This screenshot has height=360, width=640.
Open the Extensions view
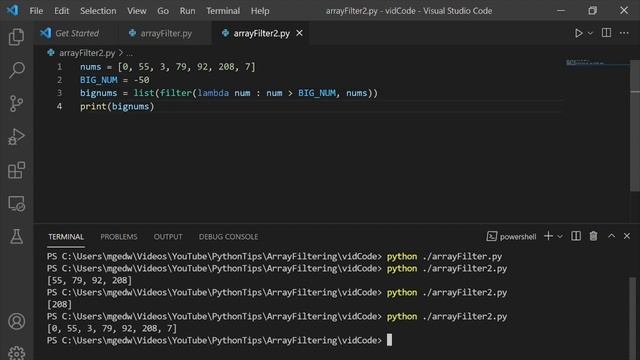[x=16, y=170]
